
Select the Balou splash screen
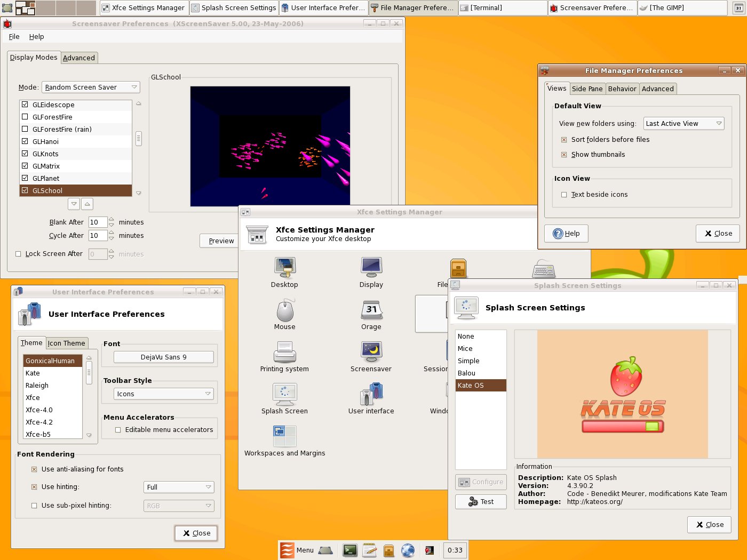(x=481, y=373)
